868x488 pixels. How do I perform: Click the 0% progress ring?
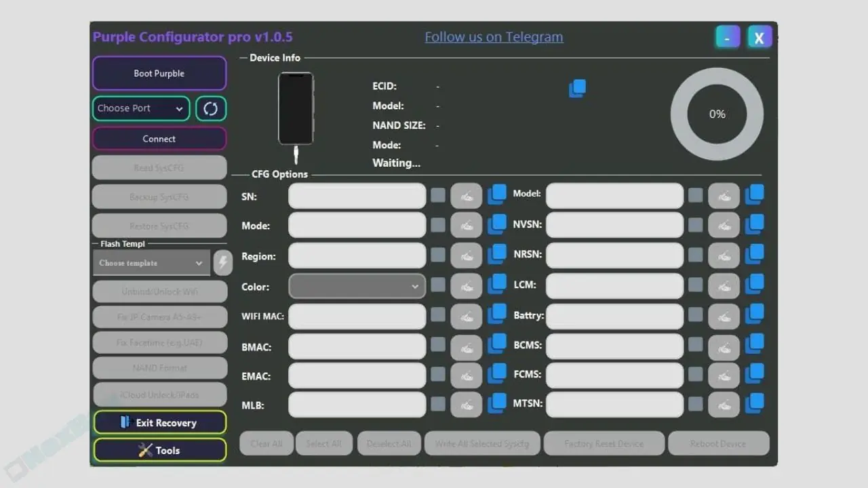click(x=717, y=114)
